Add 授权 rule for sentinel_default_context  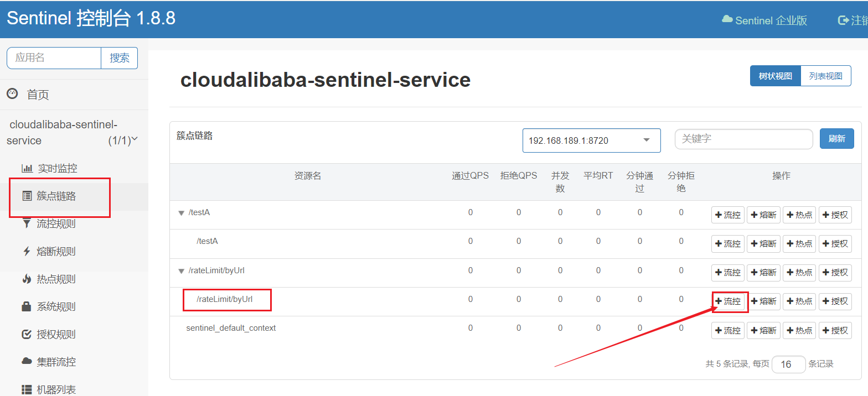click(835, 330)
